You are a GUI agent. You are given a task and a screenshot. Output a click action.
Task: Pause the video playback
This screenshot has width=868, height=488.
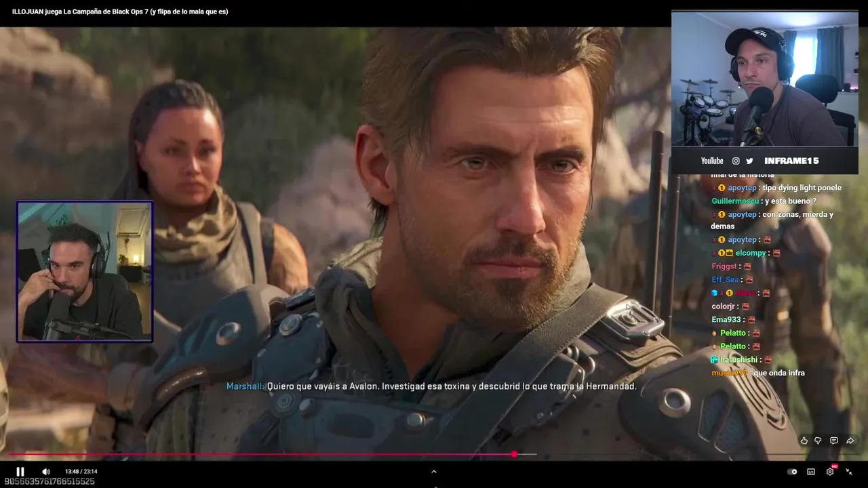[20, 472]
